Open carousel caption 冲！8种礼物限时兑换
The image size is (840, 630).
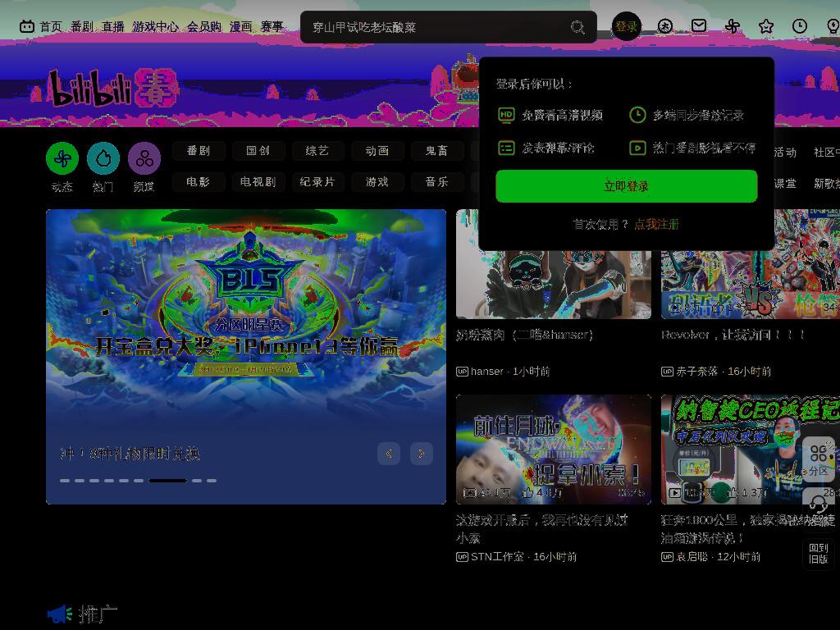tap(130, 454)
